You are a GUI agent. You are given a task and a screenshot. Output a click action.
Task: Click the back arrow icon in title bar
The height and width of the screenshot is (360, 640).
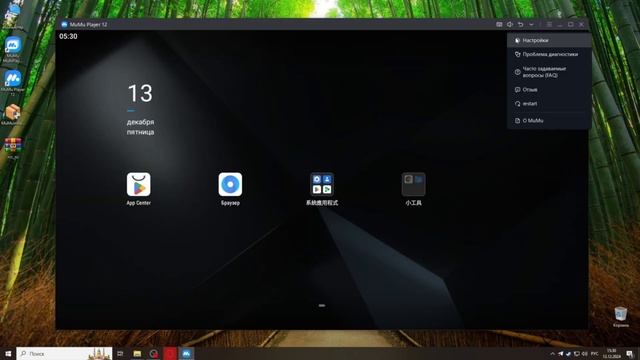coord(520,24)
